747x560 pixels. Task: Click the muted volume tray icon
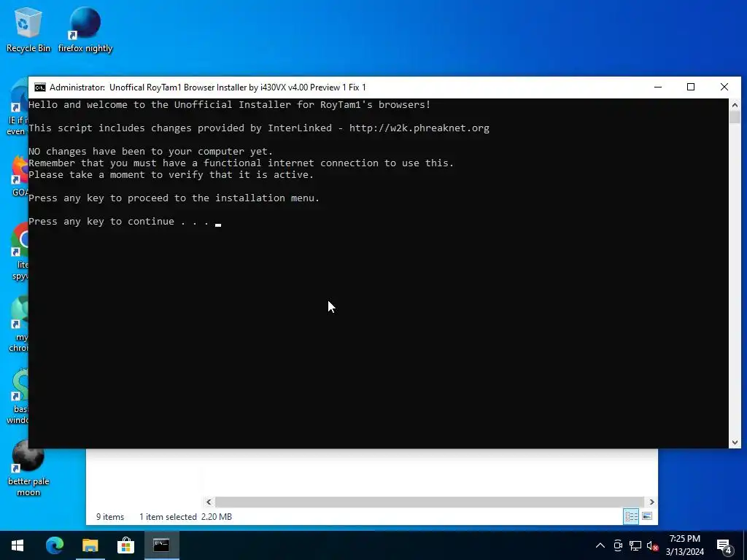click(653, 545)
